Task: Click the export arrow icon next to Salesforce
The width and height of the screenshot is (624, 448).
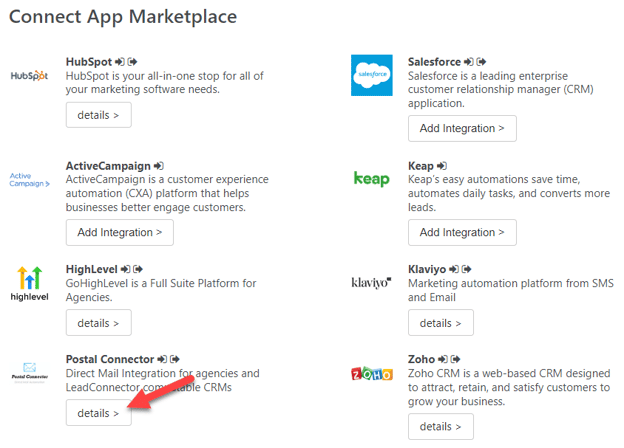Action: tap(482, 62)
